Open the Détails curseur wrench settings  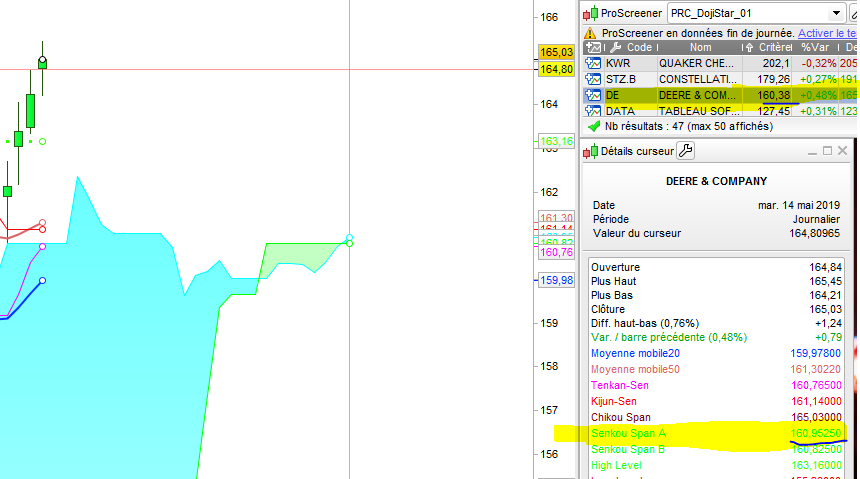click(685, 151)
